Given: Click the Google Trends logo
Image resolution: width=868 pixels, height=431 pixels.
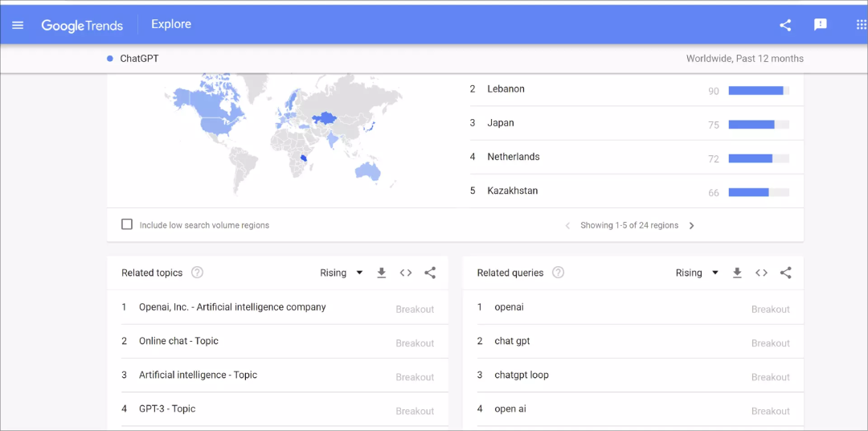Looking at the screenshot, I should 82,25.
